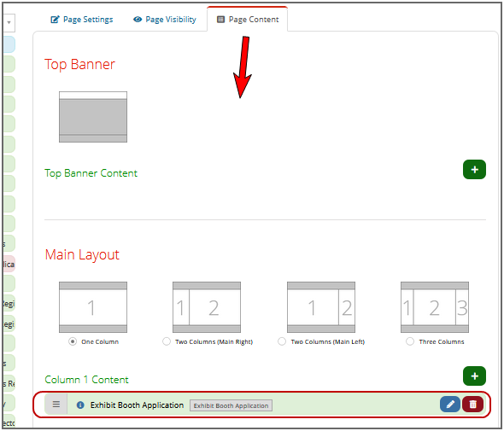The image size is (504, 431).
Task: Switch to the Page Settings tab
Action: 82,20
